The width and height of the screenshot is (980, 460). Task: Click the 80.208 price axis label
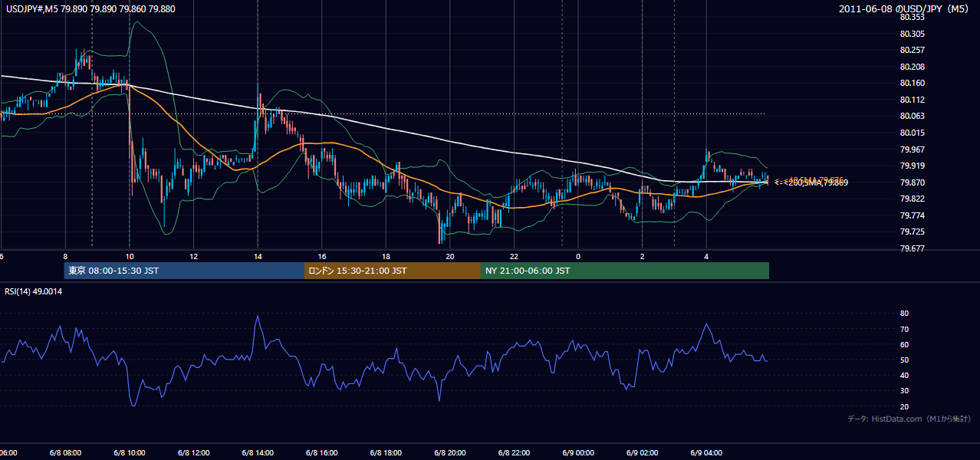click(912, 67)
